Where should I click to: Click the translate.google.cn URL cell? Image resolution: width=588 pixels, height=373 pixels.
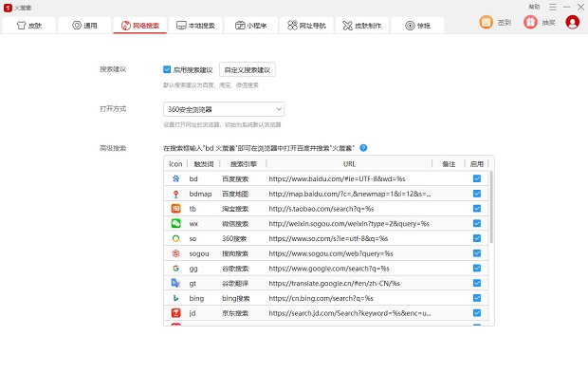334,284
